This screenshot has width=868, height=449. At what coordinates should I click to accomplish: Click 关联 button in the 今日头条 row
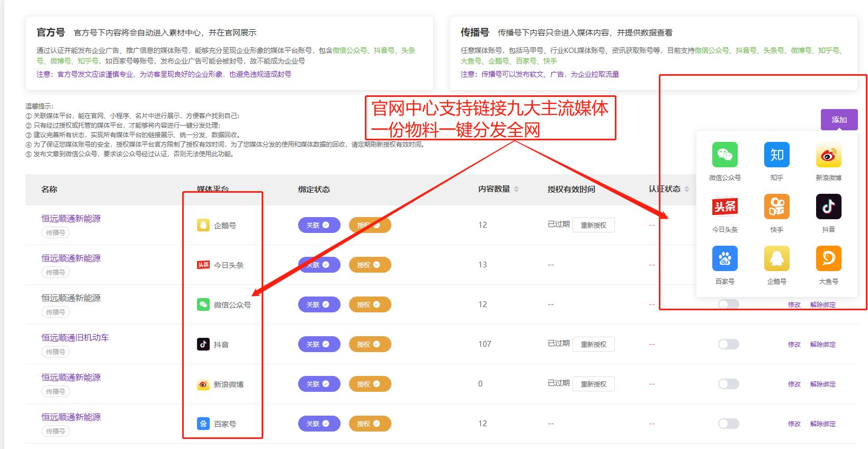point(319,265)
